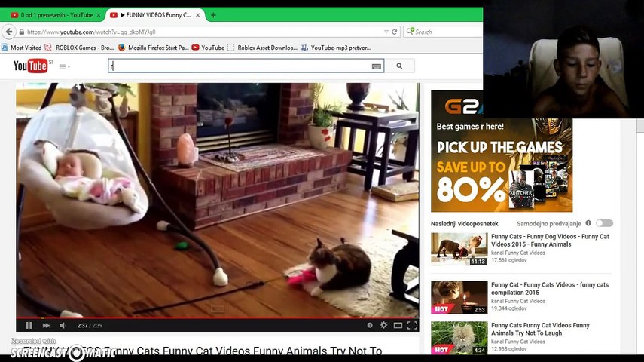
Task: Pause the video with the pause button
Action: pos(29,325)
